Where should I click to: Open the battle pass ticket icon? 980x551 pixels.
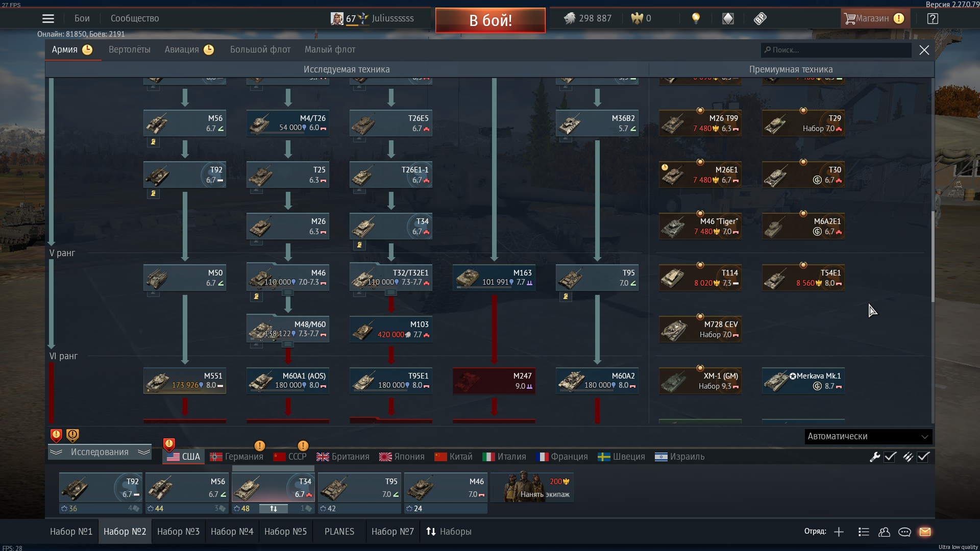pyautogui.click(x=760, y=19)
